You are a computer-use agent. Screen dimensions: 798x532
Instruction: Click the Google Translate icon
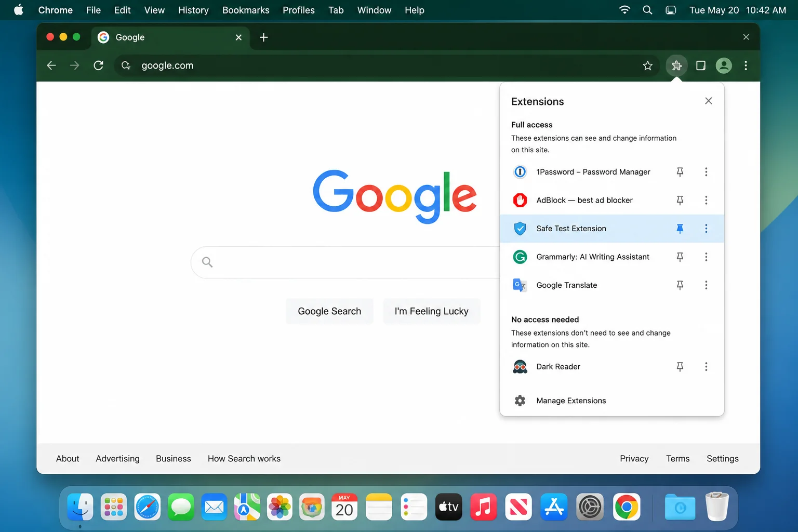[520, 285]
